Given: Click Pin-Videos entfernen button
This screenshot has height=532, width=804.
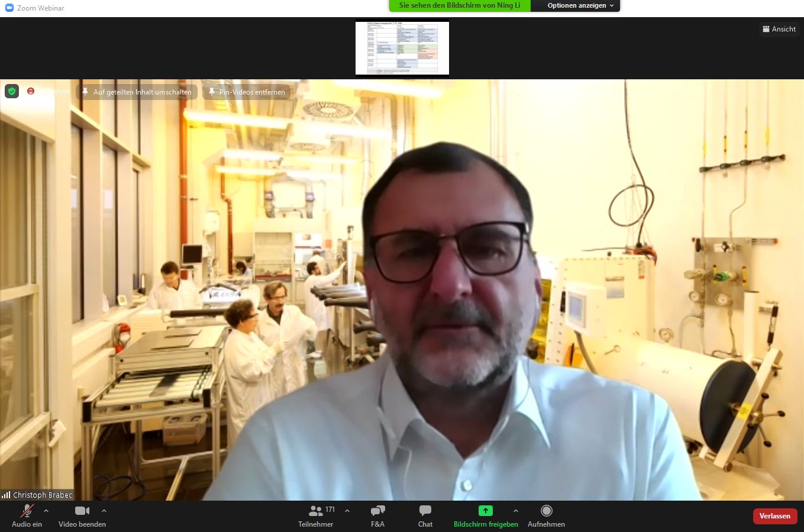Looking at the screenshot, I should click(247, 92).
